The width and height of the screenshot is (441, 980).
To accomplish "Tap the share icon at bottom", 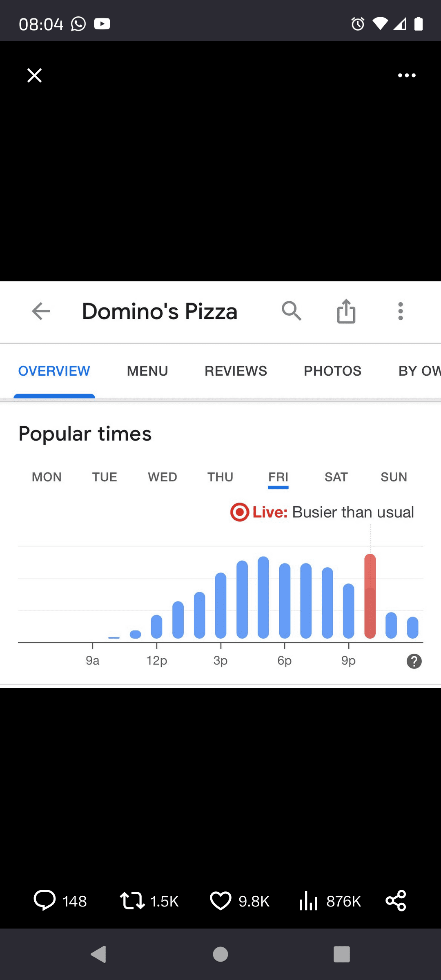I will point(396,900).
